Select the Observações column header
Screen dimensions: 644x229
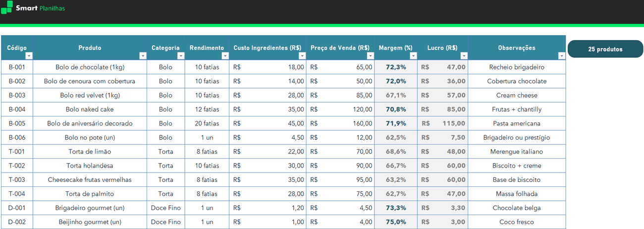click(x=517, y=48)
